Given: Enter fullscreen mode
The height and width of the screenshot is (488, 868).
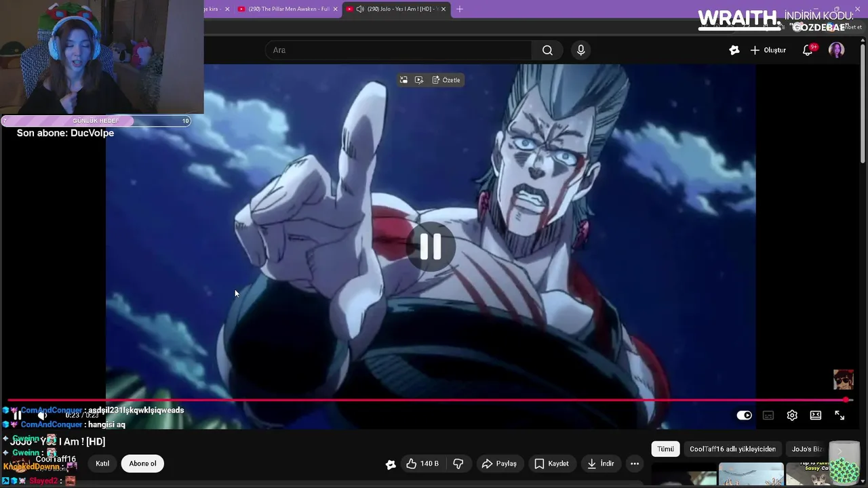Looking at the screenshot, I should click(840, 415).
